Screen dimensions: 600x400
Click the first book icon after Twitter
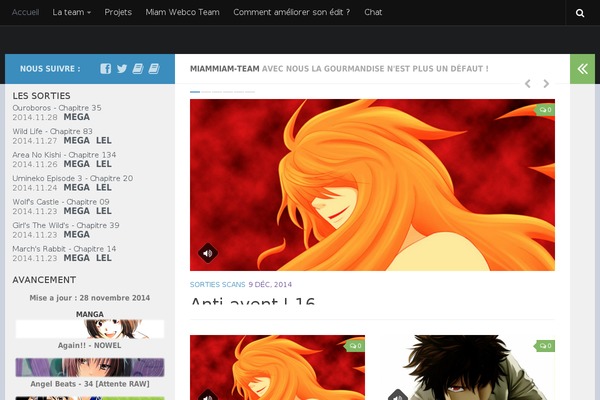(x=138, y=69)
